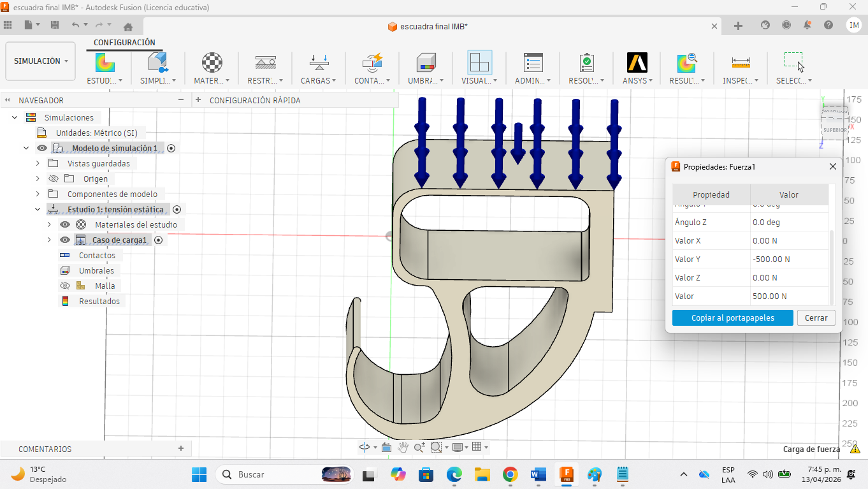Click the Cerrar button in properties dialog
This screenshot has height=489, width=868.
(x=816, y=318)
